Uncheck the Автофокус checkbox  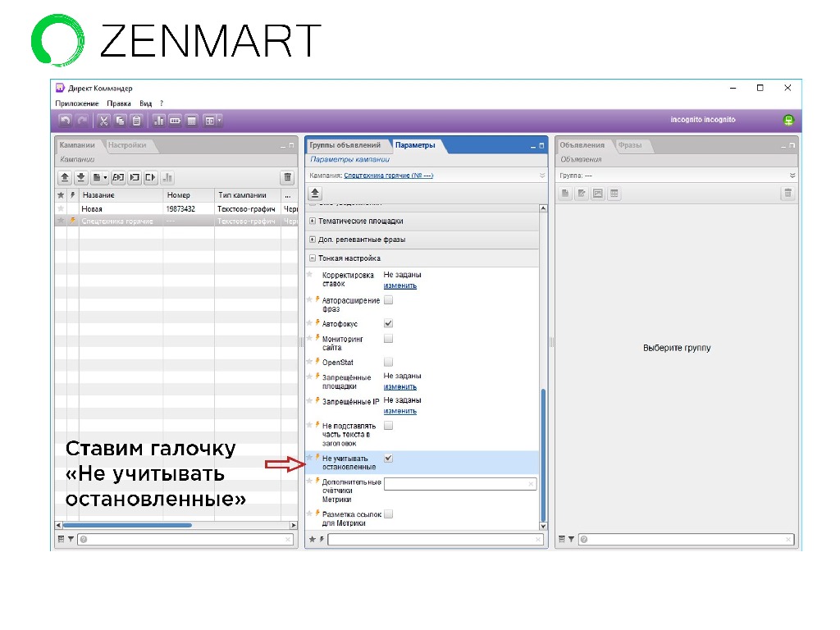pyautogui.click(x=388, y=323)
